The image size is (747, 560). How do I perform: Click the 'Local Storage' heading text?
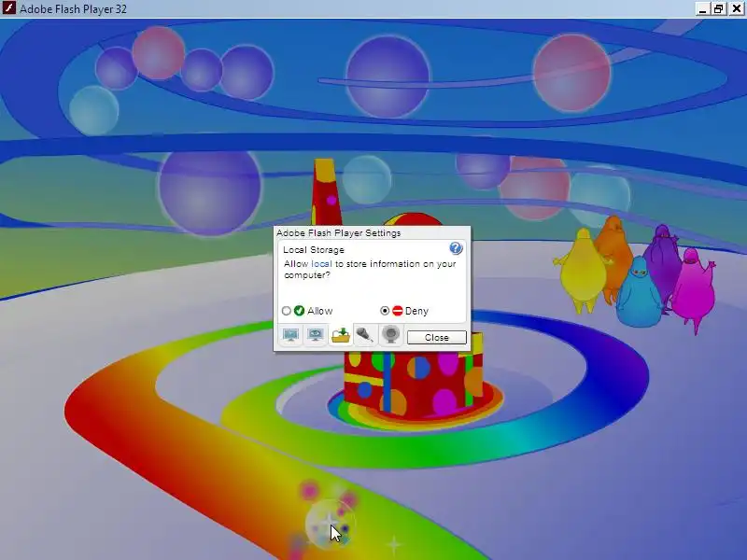pos(314,250)
